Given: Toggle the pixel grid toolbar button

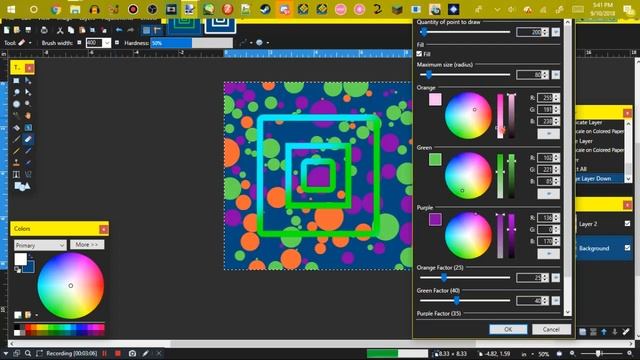Looking at the screenshot, I should click(x=147, y=30).
